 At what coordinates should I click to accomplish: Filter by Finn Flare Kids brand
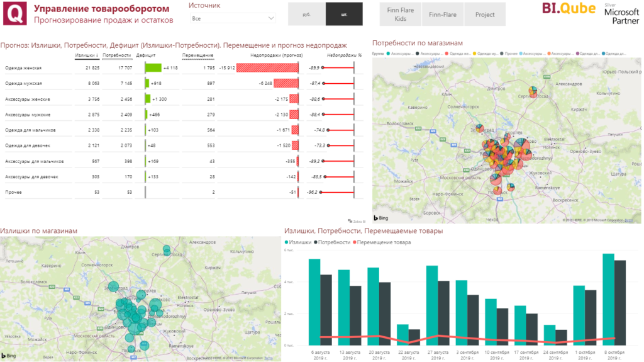401,14
